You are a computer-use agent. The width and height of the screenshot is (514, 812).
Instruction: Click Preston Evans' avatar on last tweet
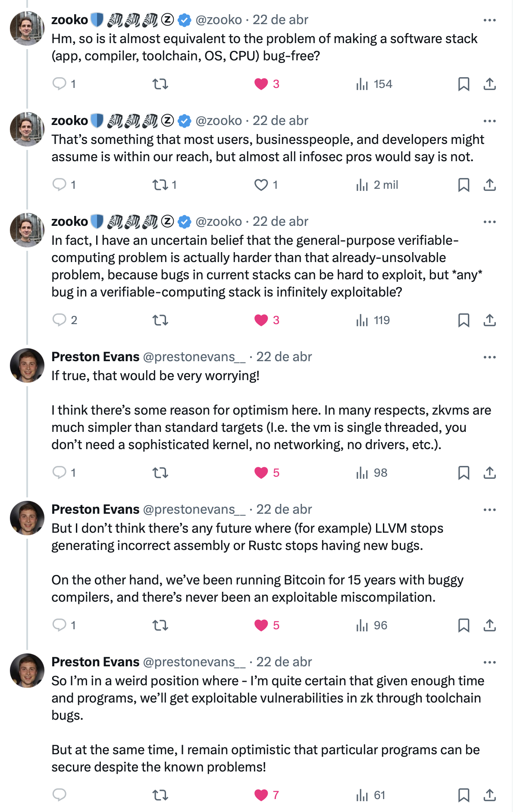[27, 670]
